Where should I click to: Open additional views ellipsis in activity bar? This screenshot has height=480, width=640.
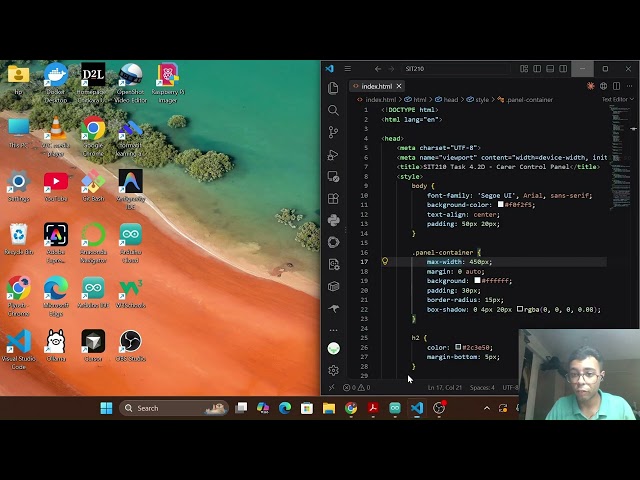coord(333,330)
